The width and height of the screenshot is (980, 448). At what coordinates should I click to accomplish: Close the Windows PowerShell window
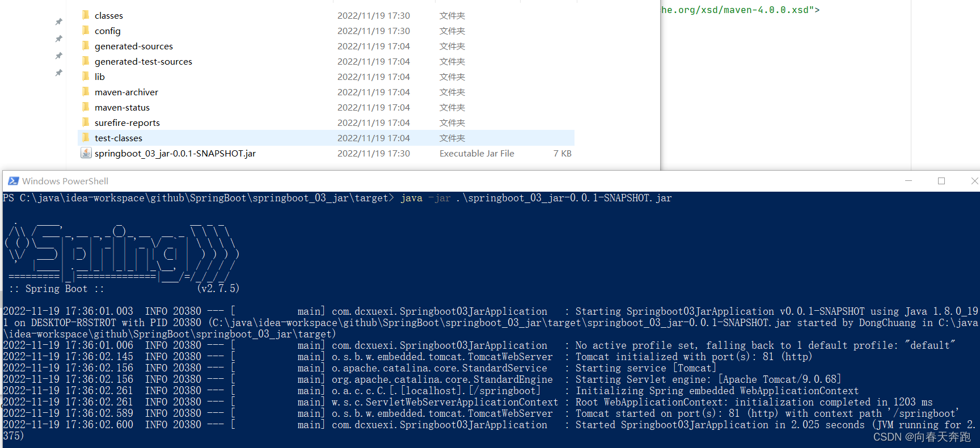(x=974, y=181)
